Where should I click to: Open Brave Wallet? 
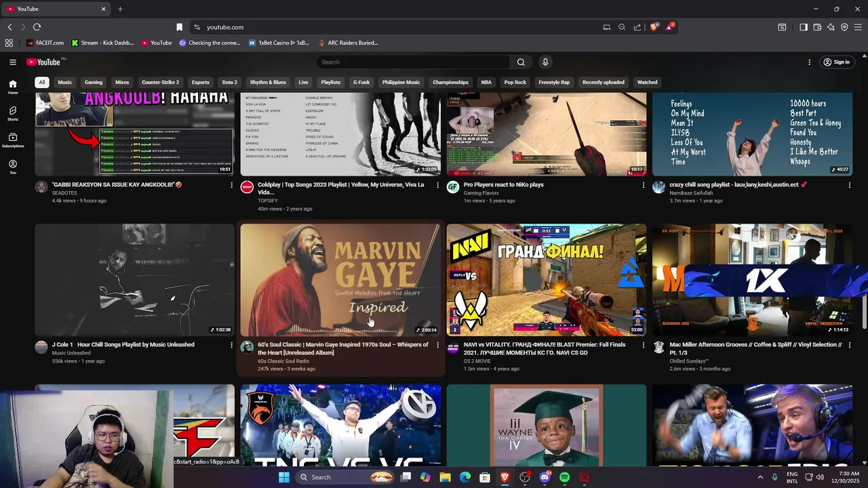pos(817,27)
